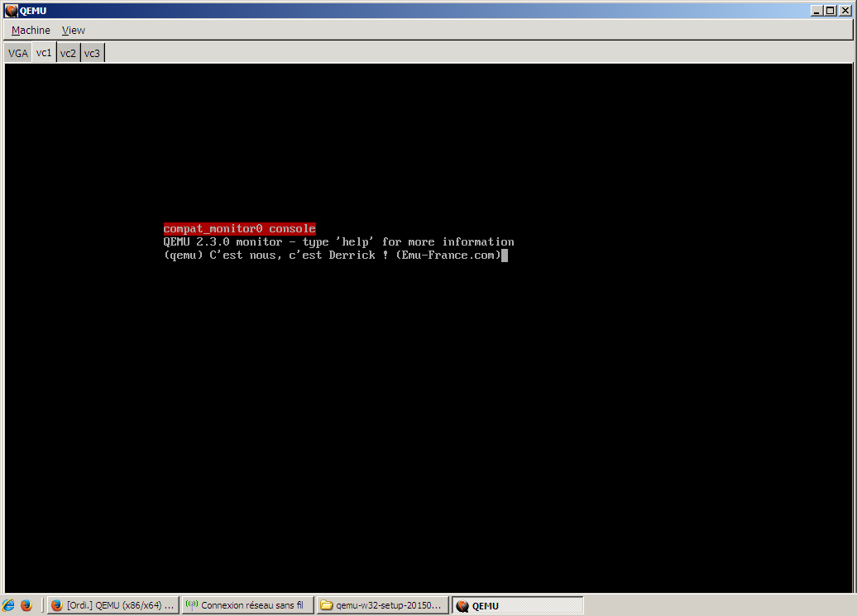
Task: Open qemu-w32-setup folder taskbar item
Action: click(x=382, y=605)
